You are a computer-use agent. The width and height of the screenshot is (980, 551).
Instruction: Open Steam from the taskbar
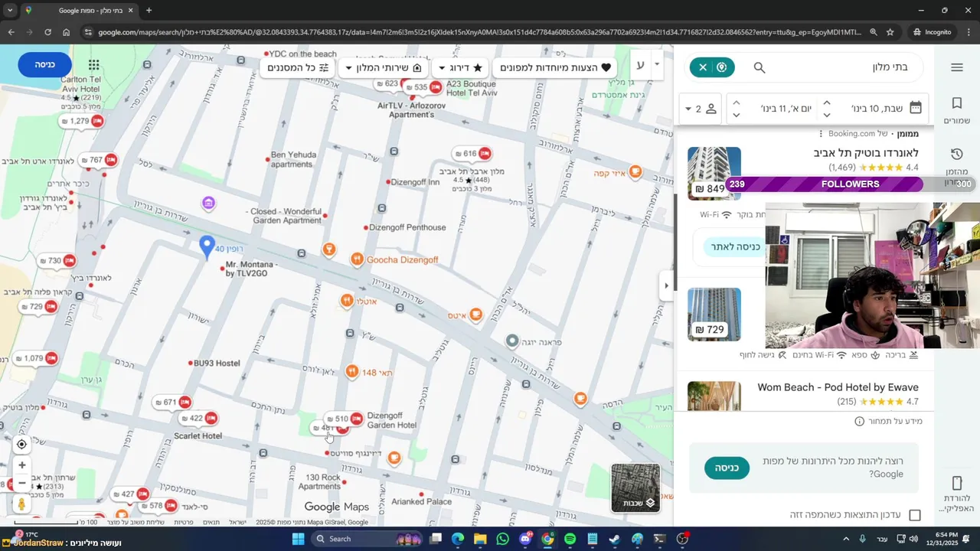click(615, 539)
